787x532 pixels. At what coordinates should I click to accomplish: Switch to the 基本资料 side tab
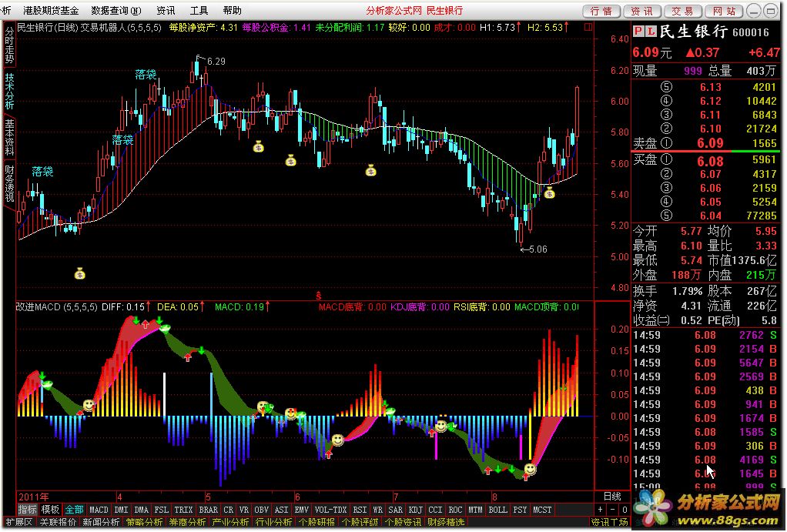coord(9,138)
